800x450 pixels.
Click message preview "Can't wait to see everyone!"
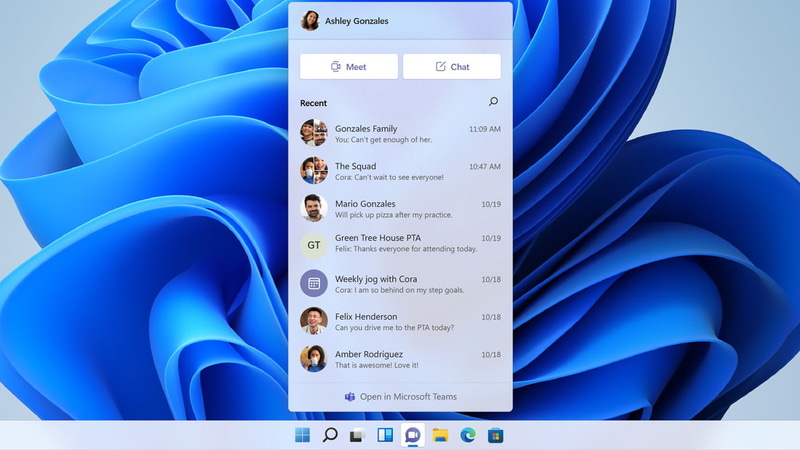pos(398,177)
